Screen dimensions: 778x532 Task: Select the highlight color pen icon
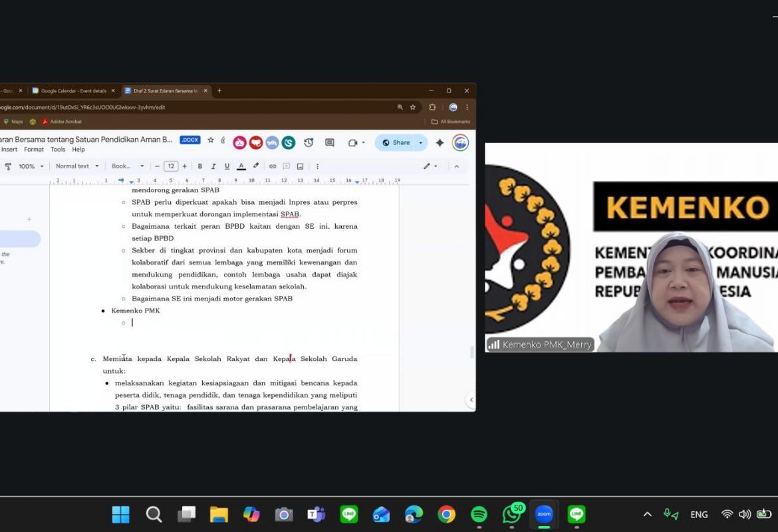256,166
